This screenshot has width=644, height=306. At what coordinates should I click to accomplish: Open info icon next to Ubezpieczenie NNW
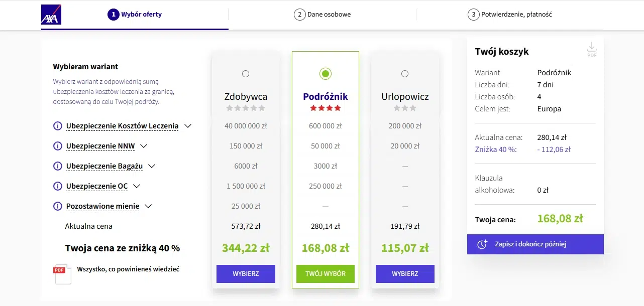(x=58, y=146)
